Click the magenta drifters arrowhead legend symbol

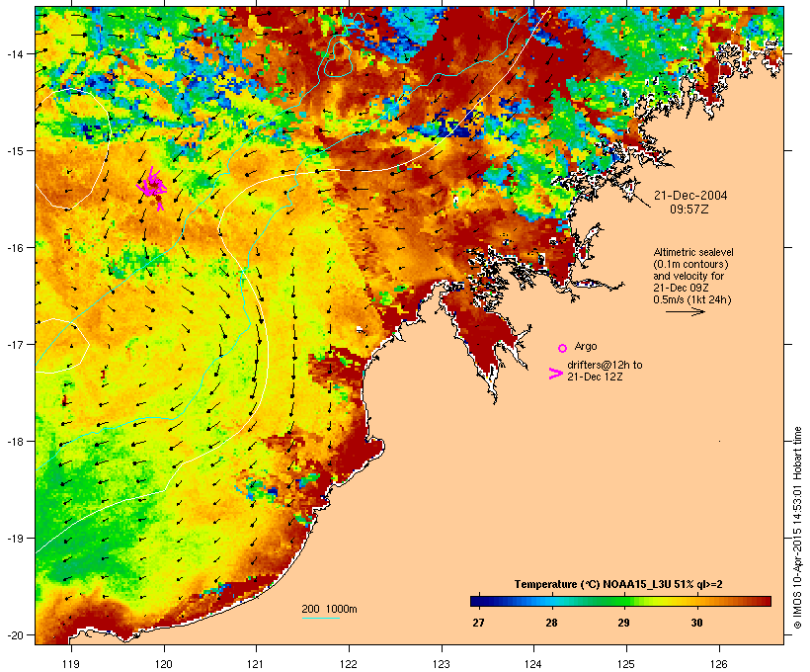[555, 374]
